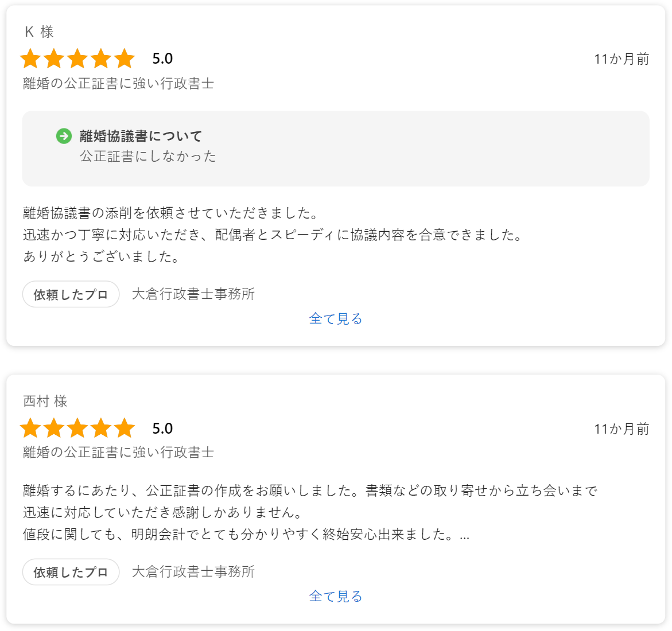Click 依頼したプロ button in 西村 様 review

point(71,572)
